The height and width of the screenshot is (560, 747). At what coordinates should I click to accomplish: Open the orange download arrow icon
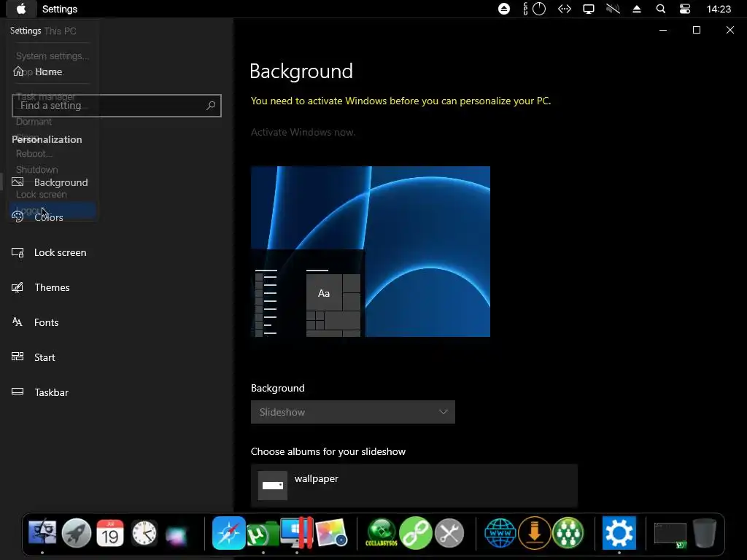pos(534,533)
